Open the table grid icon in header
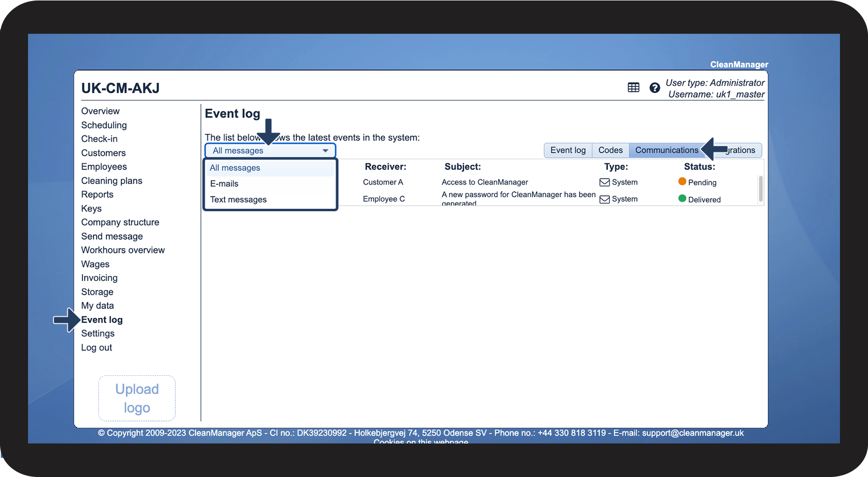This screenshot has height=477, width=868. (634, 87)
